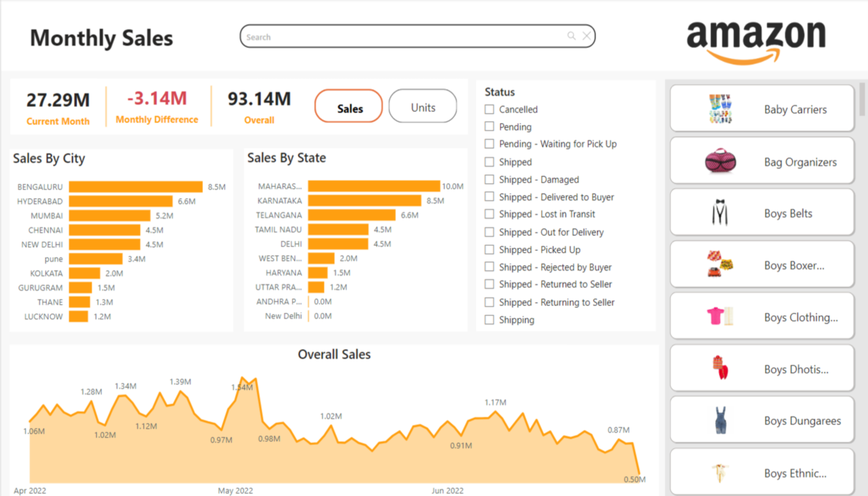Click the Jun 2022 axis label
This screenshot has height=496, width=868.
(447, 490)
